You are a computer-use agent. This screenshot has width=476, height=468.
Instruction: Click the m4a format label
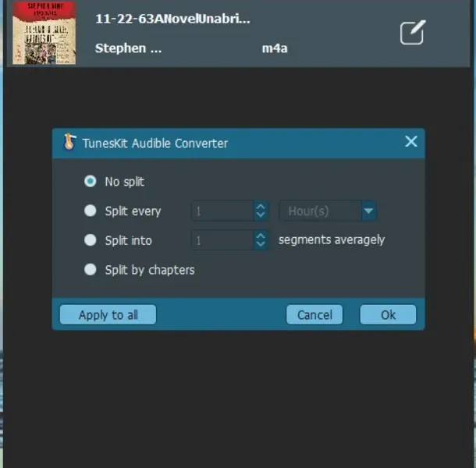275,48
